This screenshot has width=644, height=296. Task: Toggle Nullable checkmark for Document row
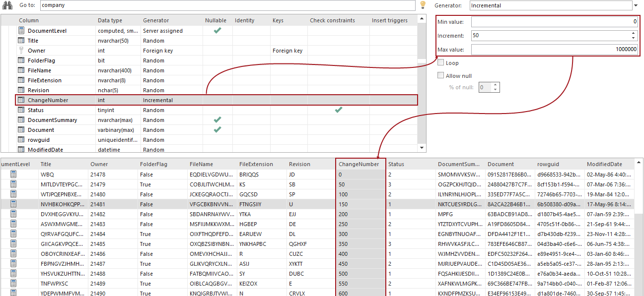tap(217, 130)
